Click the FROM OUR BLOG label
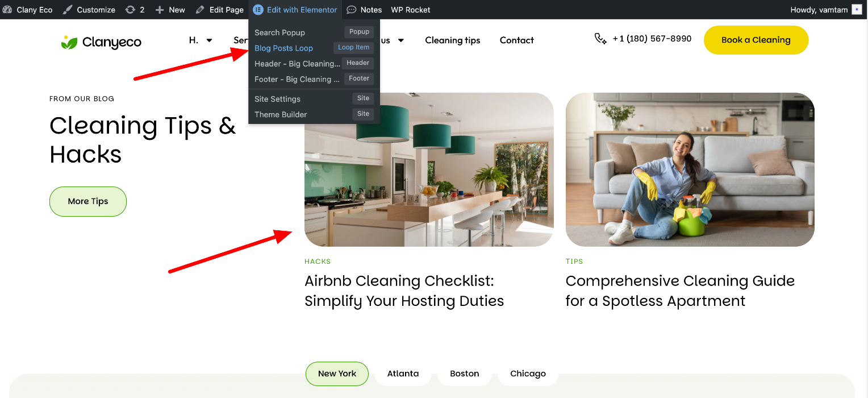This screenshot has width=868, height=398. 82,99
